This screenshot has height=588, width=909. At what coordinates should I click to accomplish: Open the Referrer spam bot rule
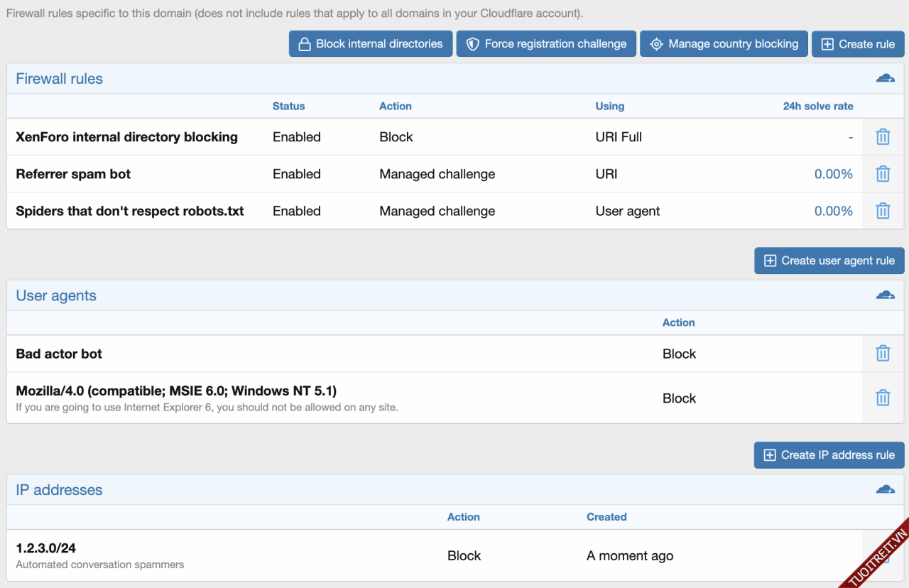[73, 174]
